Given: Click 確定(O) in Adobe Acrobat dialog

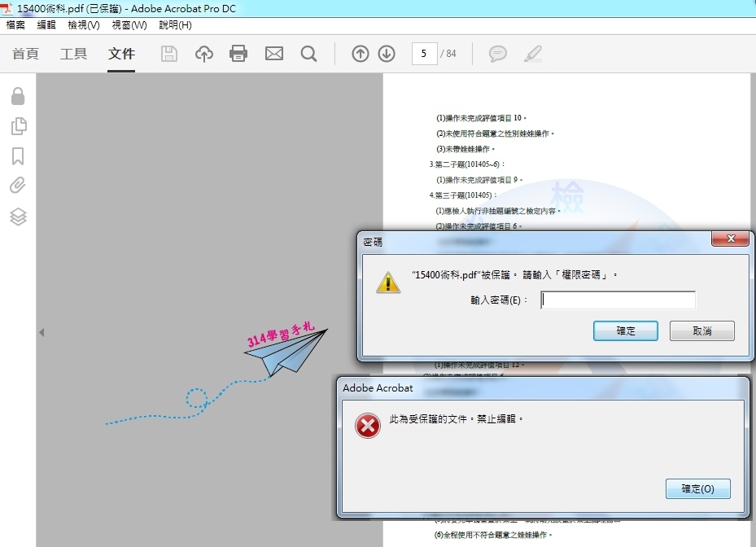Looking at the screenshot, I should tap(697, 488).
